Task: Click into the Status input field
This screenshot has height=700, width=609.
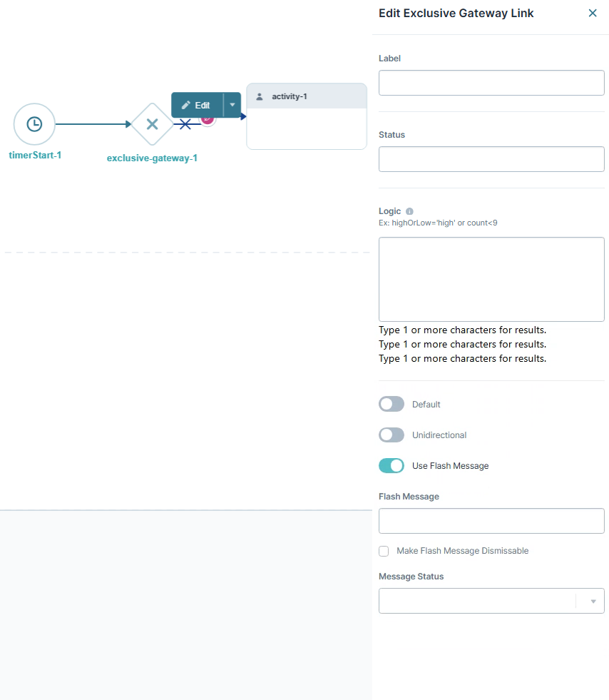Action: pyautogui.click(x=491, y=158)
